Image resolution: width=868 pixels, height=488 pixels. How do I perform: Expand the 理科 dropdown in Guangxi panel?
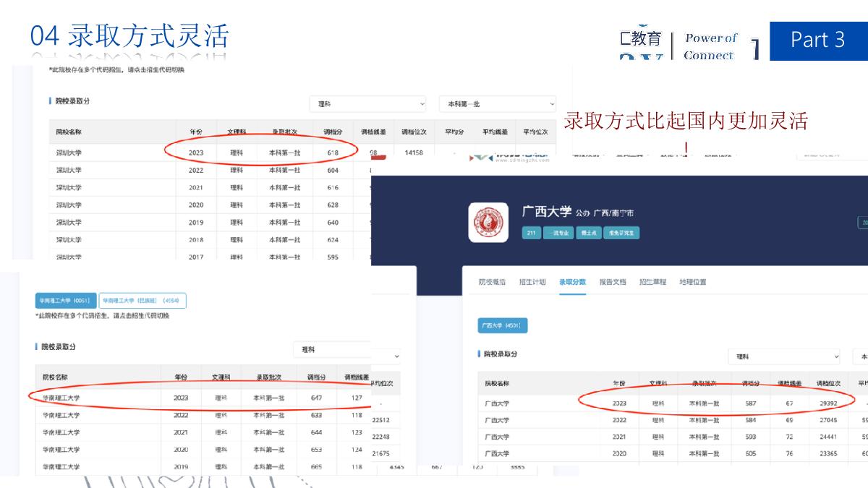(785, 356)
